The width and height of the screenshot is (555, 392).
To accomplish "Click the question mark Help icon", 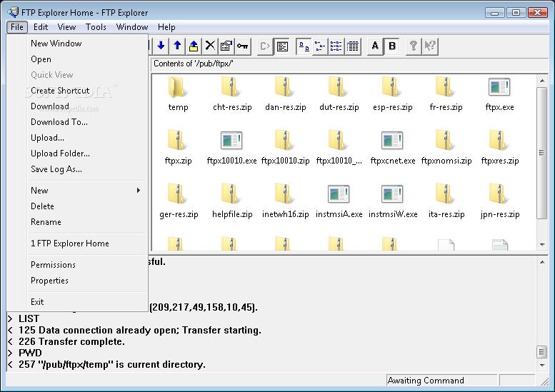I will tap(414, 46).
